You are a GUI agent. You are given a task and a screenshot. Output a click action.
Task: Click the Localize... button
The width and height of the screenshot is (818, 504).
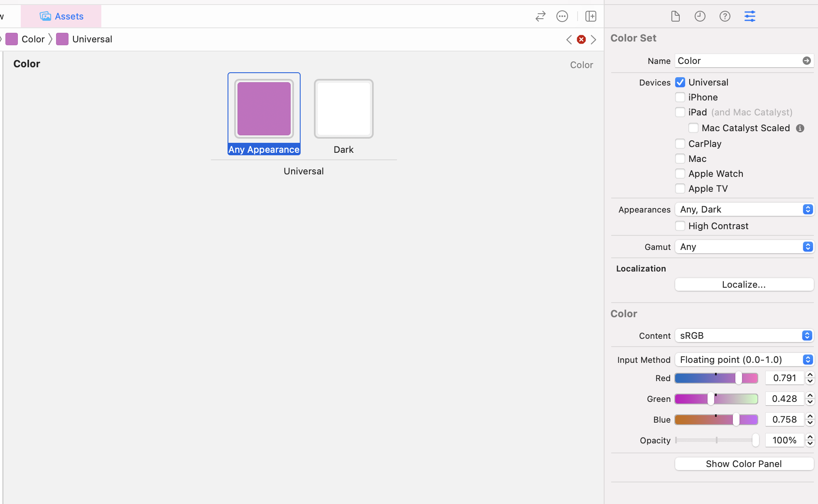click(744, 284)
